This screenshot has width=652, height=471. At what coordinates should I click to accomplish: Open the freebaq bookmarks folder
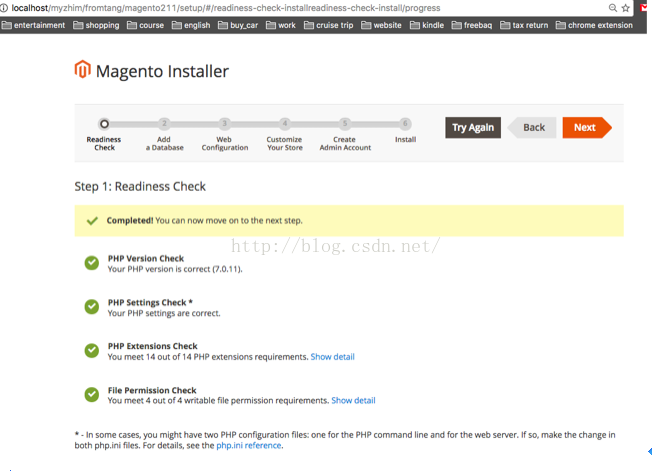[472, 25]
